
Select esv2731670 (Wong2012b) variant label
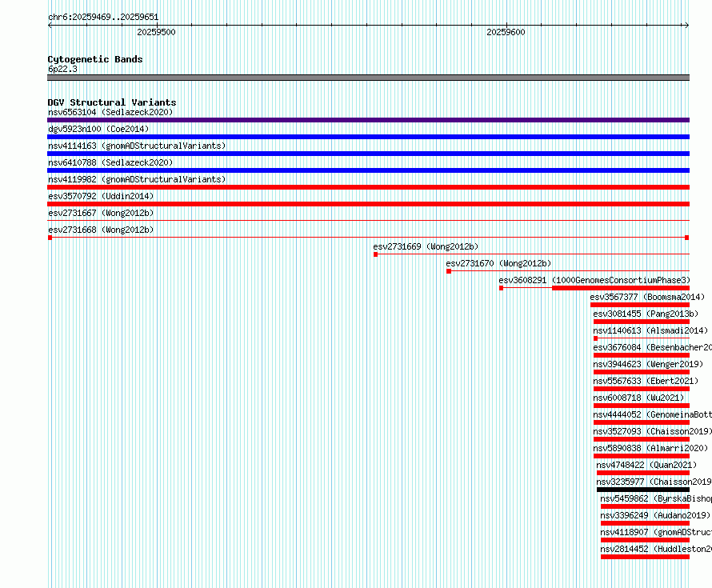(x=498, y=263)
